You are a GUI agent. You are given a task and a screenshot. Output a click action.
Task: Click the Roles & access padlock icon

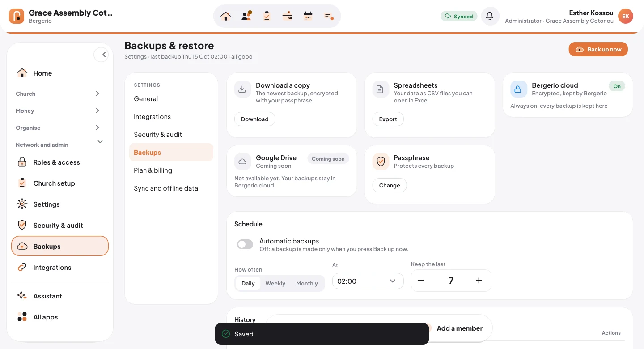pos(22,162)
